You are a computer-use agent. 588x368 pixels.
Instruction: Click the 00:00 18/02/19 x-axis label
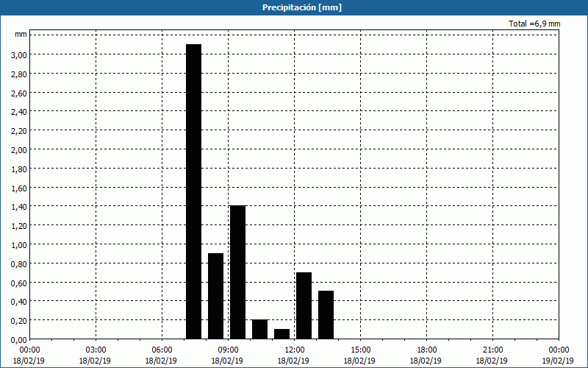tap(29, 355)
